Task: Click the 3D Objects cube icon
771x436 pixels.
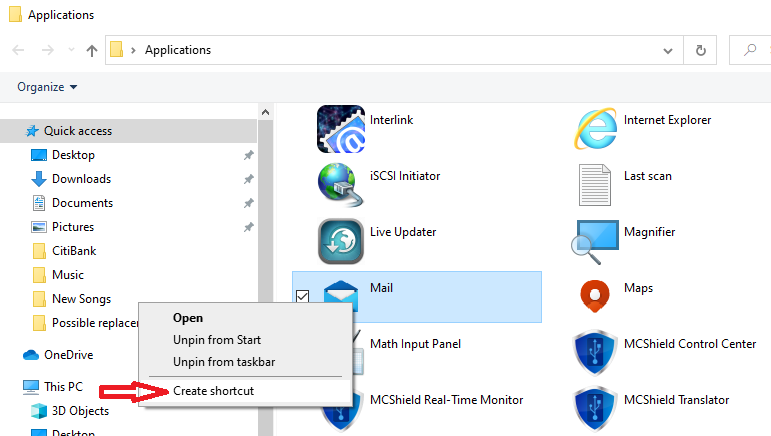Action: [x=39, y=411]
